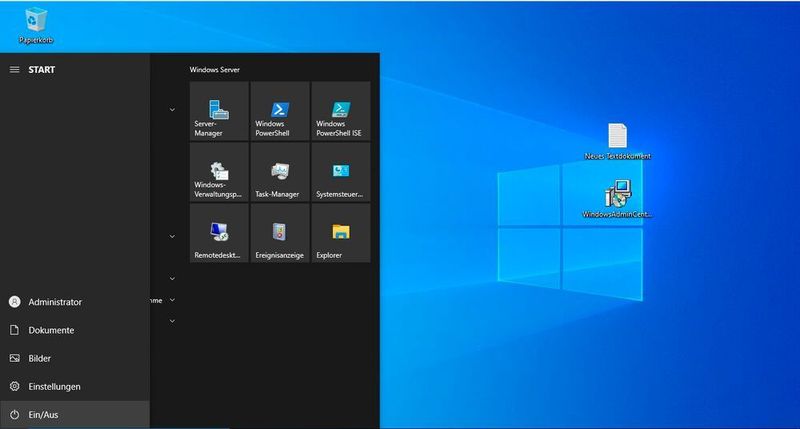Open Dokumente from Start sidebar

pos(75,330)
